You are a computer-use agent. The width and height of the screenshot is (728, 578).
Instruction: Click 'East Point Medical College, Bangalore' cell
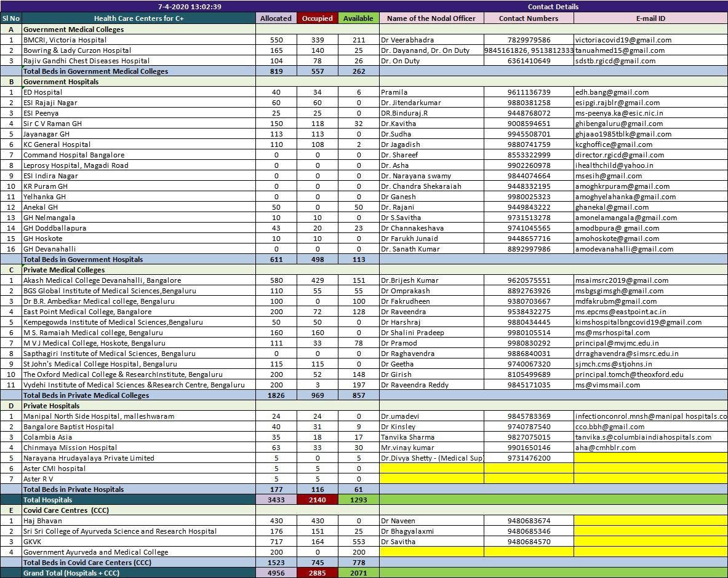tap(139, 312)
